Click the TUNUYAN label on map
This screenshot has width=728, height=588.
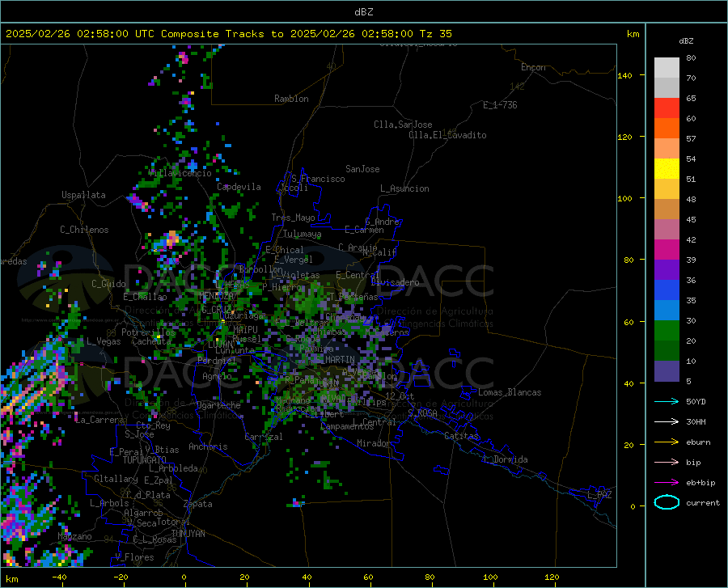188,534
